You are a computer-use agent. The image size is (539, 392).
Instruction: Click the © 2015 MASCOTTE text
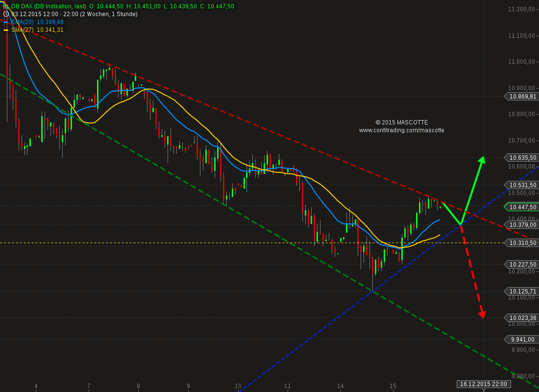click(401, 123)
